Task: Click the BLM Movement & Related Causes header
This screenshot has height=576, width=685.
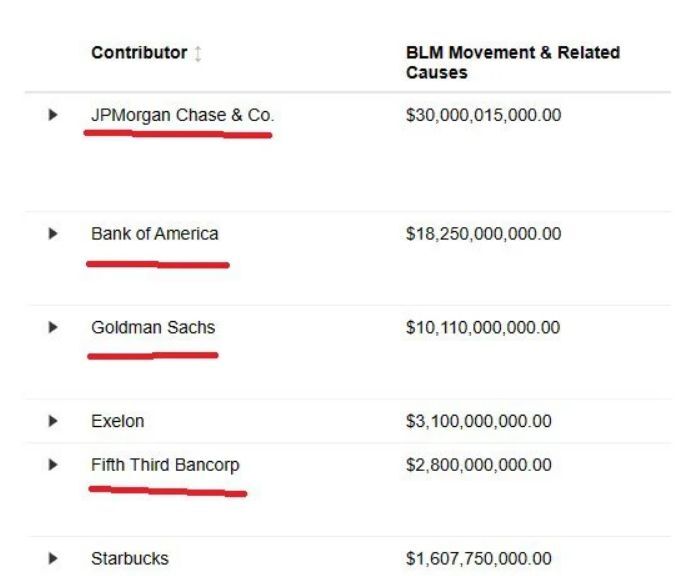Action: click(x=512, y=62)
